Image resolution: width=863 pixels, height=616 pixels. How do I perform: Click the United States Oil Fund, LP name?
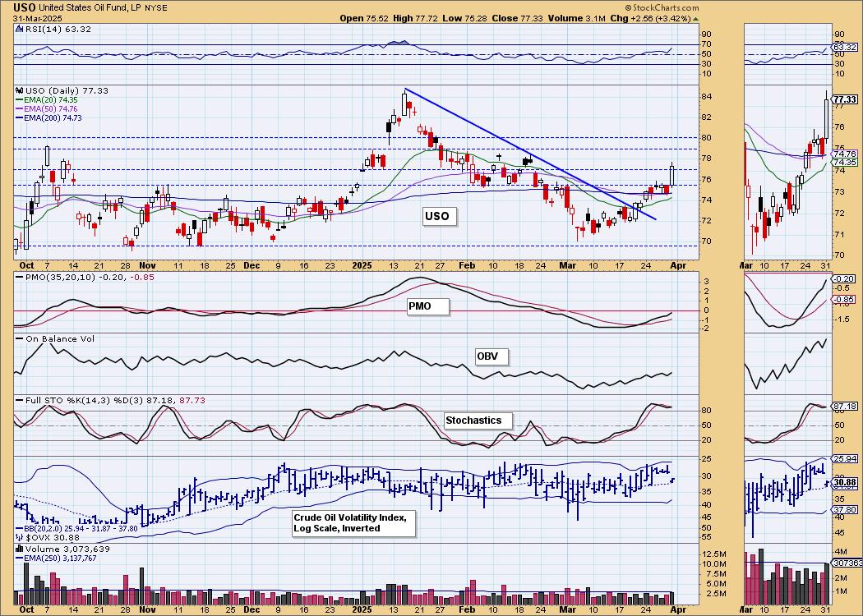pyautogui.click(x=88, y=8)
